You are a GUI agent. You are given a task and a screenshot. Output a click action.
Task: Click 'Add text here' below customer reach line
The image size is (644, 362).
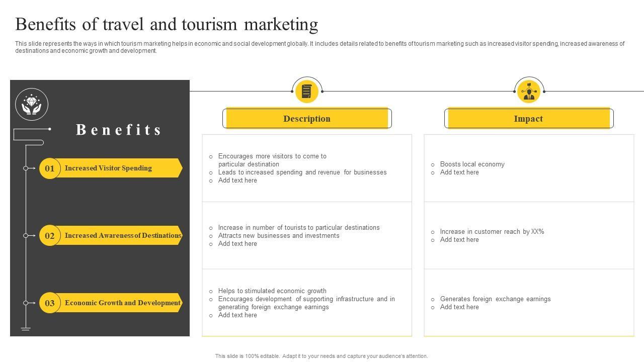459,240
